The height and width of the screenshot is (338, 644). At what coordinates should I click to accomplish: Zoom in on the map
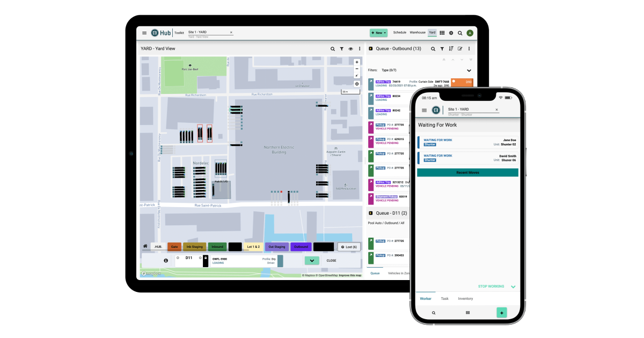357,62
